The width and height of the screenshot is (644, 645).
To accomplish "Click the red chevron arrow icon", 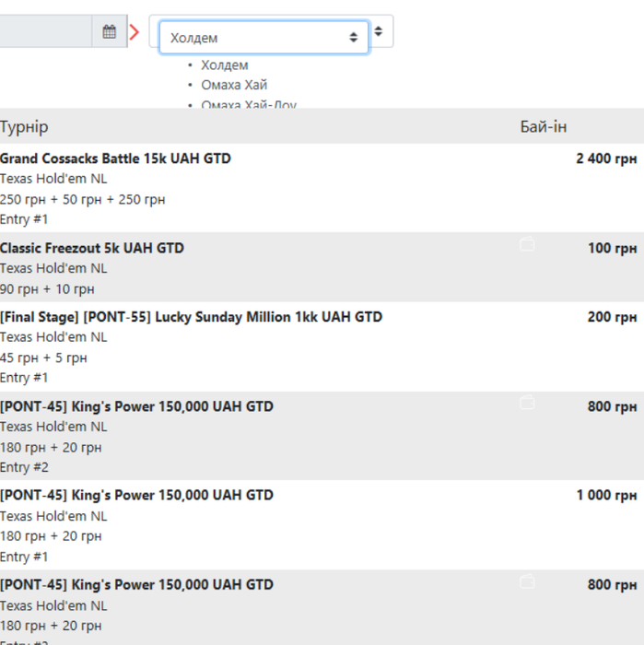I will coord(135,32).
